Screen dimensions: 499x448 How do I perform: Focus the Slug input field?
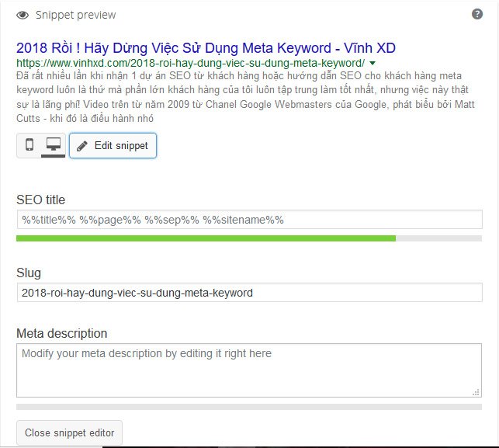pos(248,293)
